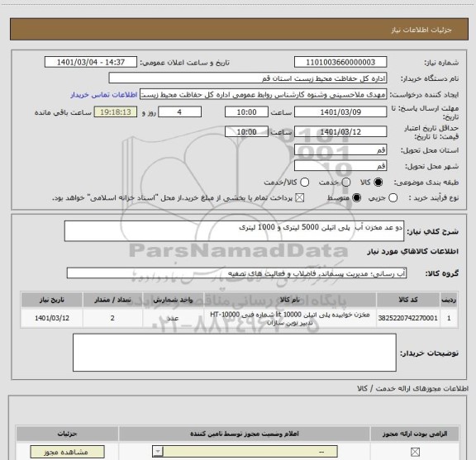Image resolution: width=476 pixels, height=460 pixels.
Task: Click the اطلاعات مجوزهای ارائه خدمت / کالا heading
Action: [x=412, y=388]
